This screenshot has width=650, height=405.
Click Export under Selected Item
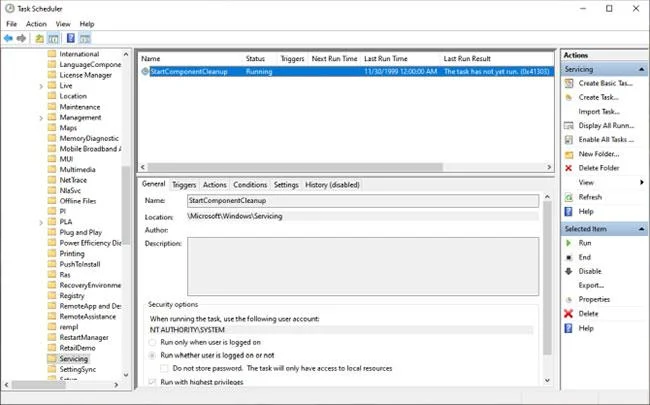pos(591,285)
